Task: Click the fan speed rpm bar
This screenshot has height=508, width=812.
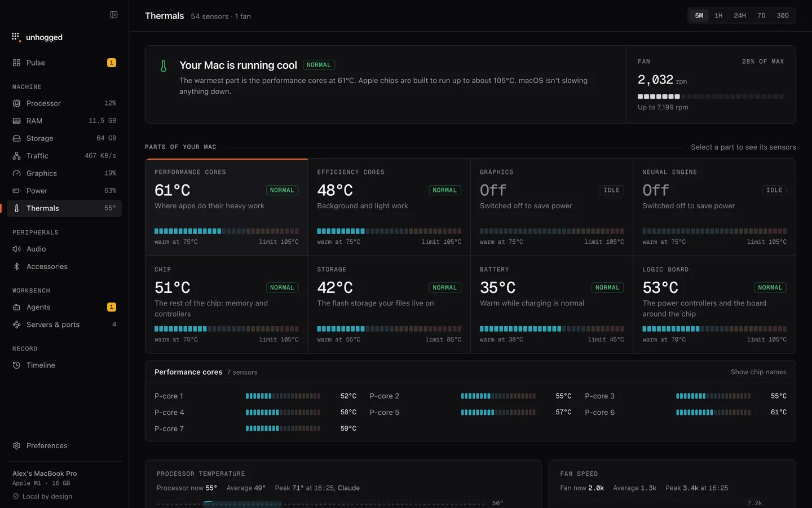Action: click(711, 97)
